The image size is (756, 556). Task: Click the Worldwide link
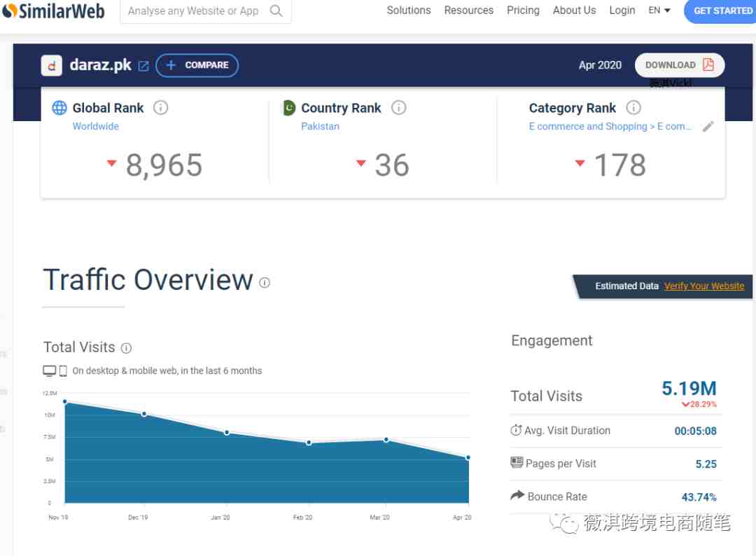95,126
